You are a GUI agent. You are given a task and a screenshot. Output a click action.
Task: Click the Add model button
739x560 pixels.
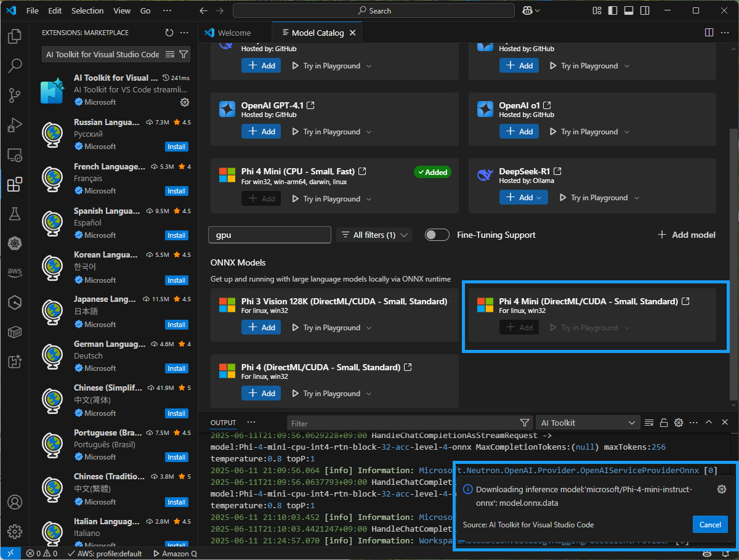pos(687,235)
